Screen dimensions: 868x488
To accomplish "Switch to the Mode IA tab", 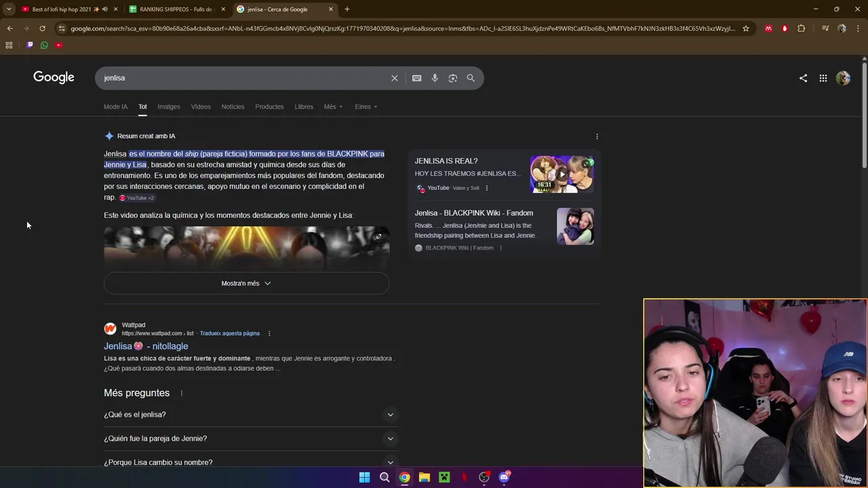I will click(x=115, y=106).
